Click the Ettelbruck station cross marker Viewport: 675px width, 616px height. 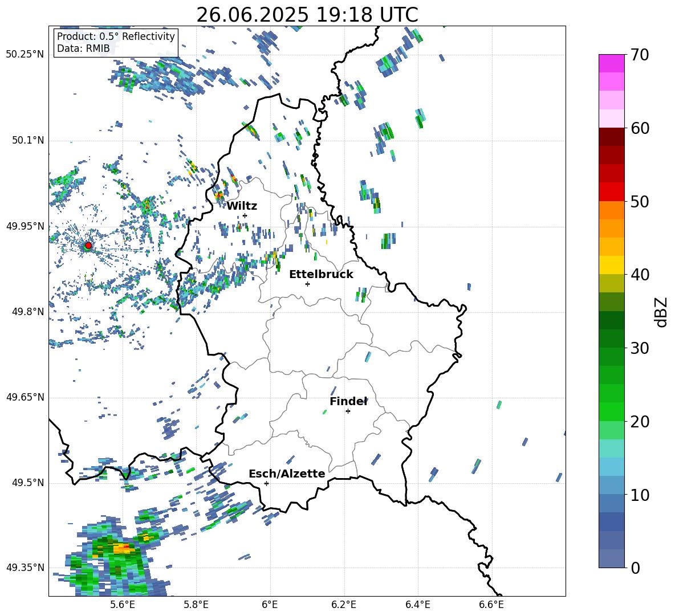307,284
